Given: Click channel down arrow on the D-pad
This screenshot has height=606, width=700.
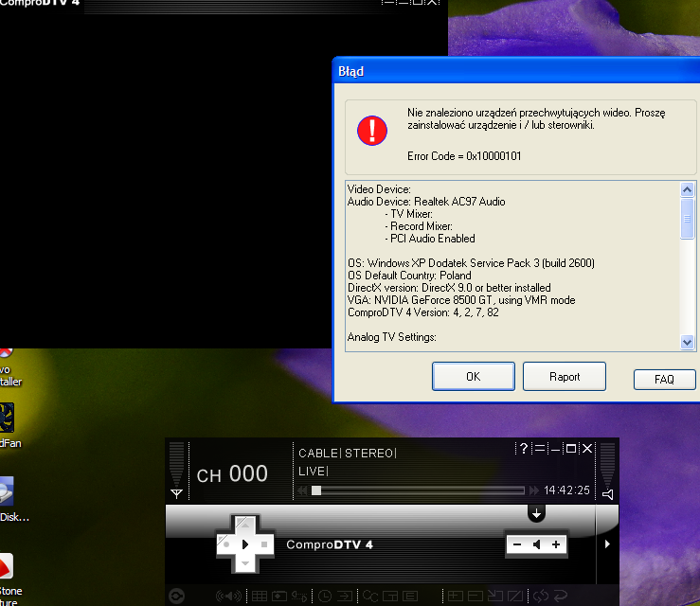Looking at the screenshot, I should 245,563.
